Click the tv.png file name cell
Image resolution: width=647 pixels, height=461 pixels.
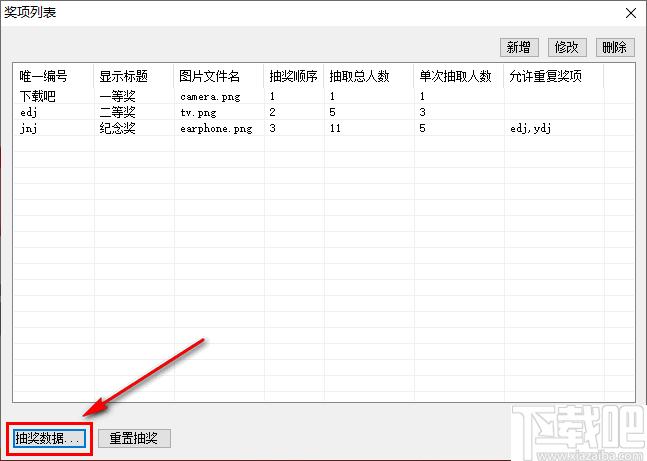[x=198, y=113]
